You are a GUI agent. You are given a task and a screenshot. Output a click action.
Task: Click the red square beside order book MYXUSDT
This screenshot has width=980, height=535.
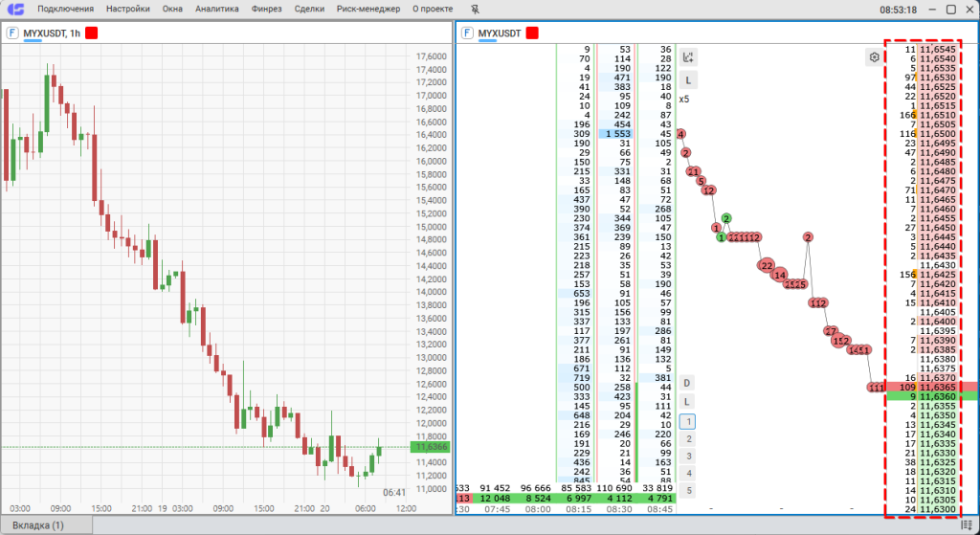532,33
